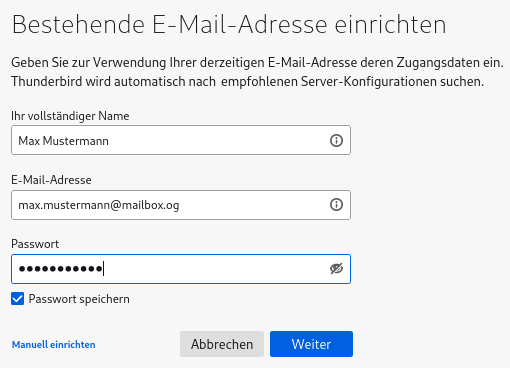Select the E-Mail-Adresse field label
510x368 pixels.
click(x=51, y=180)
